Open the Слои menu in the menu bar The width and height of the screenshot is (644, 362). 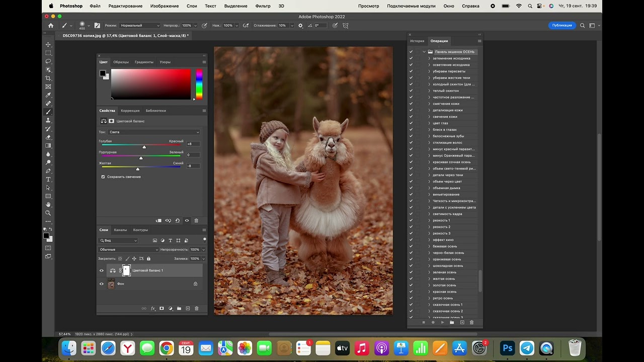click(x=192, y=6)
